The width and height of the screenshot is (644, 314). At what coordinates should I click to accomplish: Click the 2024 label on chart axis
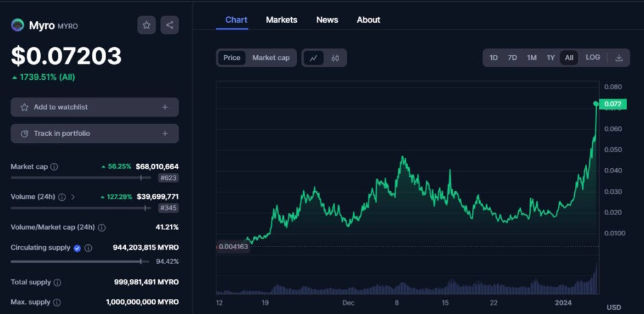click(563, 303)
